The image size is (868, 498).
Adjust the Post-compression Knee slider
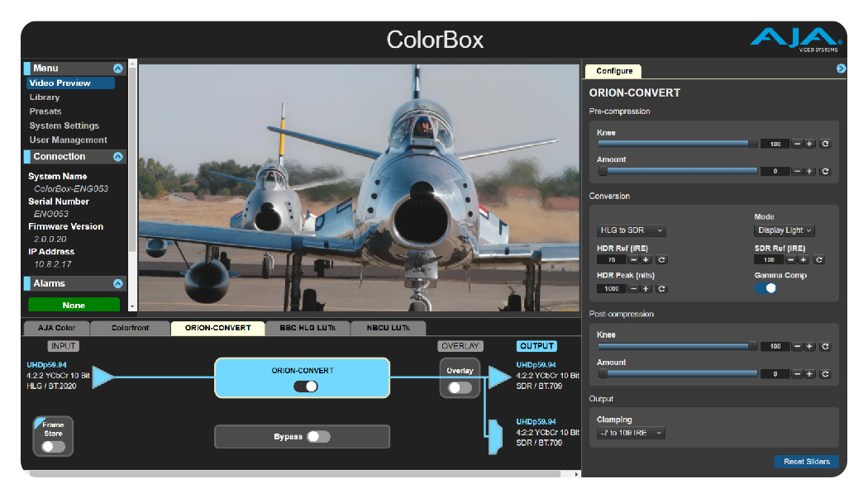pyautogui.click(x=678, y=346)
